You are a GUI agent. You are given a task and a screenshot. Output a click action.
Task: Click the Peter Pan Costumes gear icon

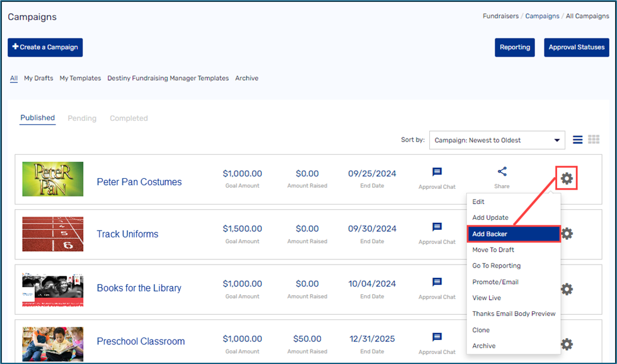tap(567, 178)
